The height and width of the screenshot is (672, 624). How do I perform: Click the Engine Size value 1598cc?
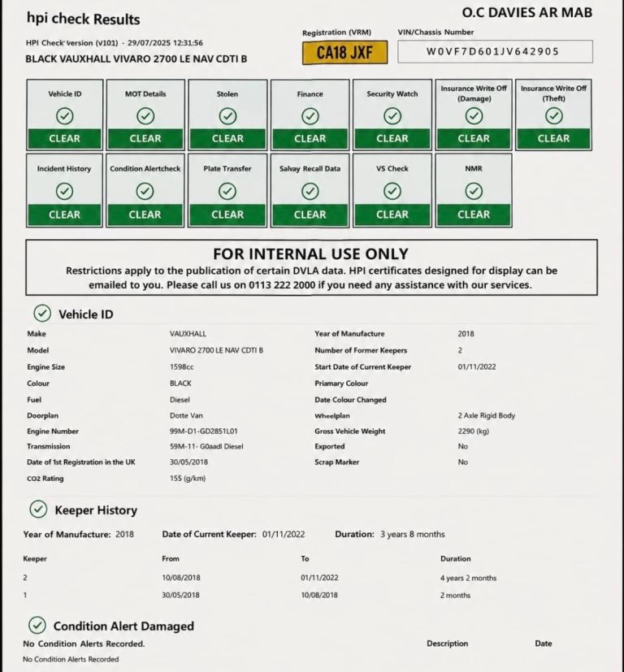click(x=182, y=366)
